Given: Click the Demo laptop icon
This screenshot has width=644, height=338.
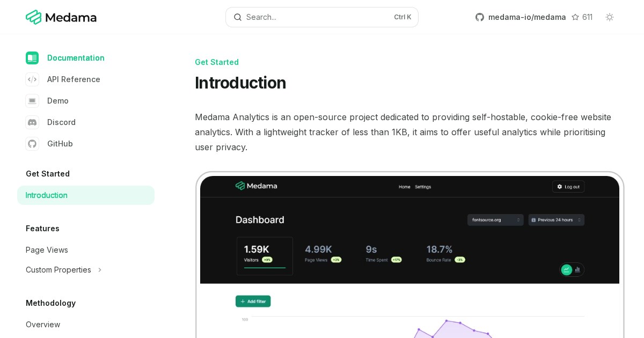Looking at the screenshot, I should point(32,101).
